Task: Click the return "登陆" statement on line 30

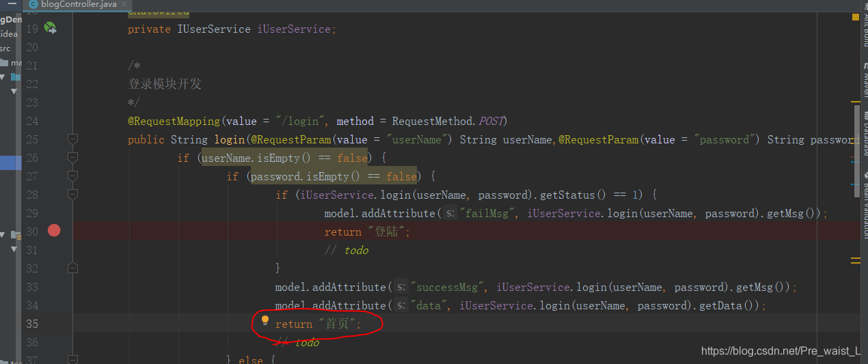Action: point(368,232)
